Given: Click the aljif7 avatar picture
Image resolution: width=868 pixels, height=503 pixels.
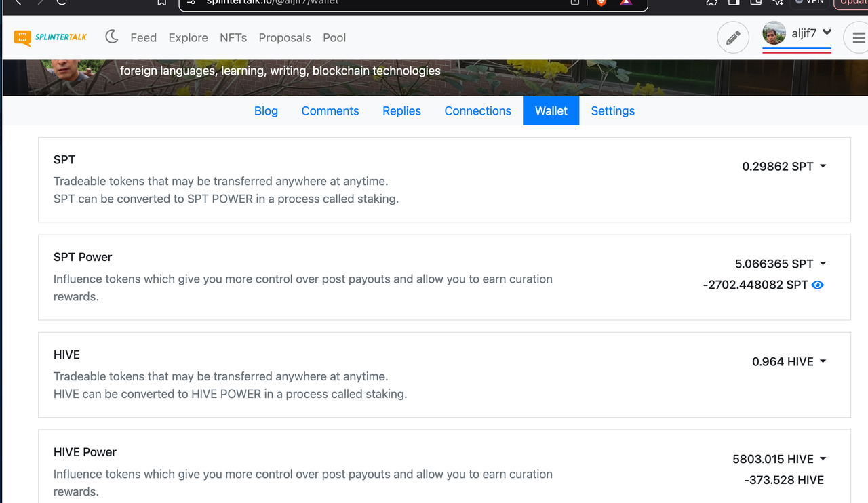Looking at the screenshot, I should click(774, 33).
